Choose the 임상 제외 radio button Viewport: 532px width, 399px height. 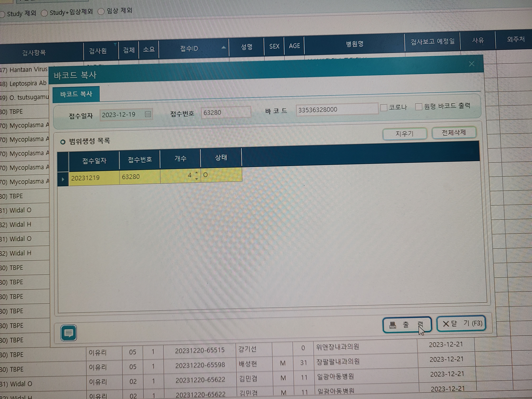pyautogui.click(x=101, y=11)
